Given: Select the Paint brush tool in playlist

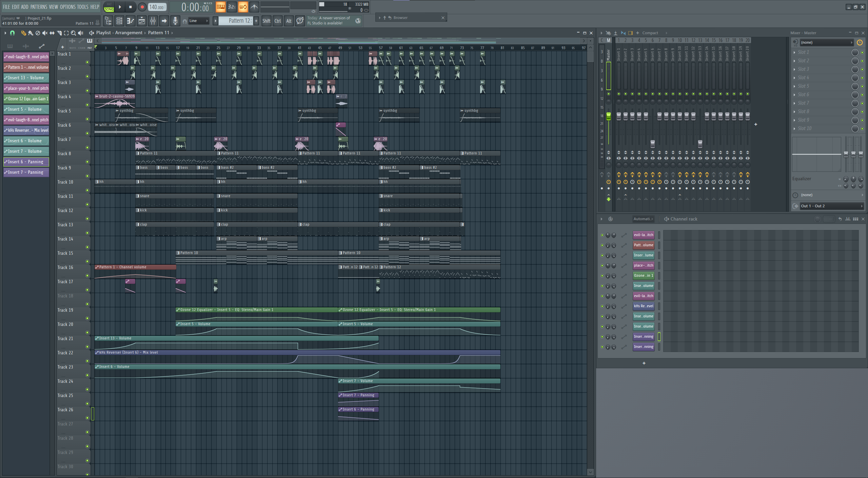Looking at the screenshot, I should pyautogui.click(x=31, y=33).
